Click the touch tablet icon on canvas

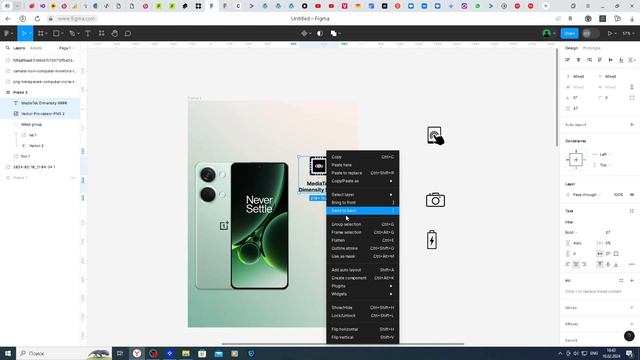tap(436, 136)
